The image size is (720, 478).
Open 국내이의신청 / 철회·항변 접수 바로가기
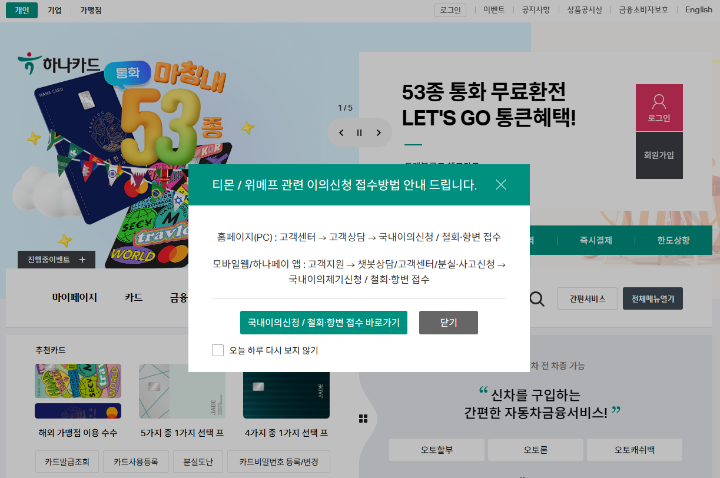323,322
